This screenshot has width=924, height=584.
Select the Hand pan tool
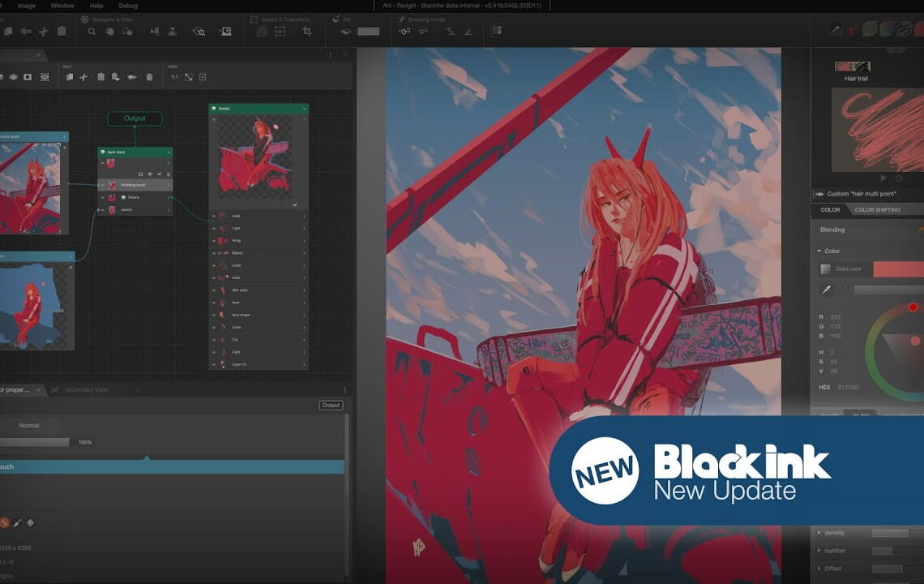[x=109, y=31]
